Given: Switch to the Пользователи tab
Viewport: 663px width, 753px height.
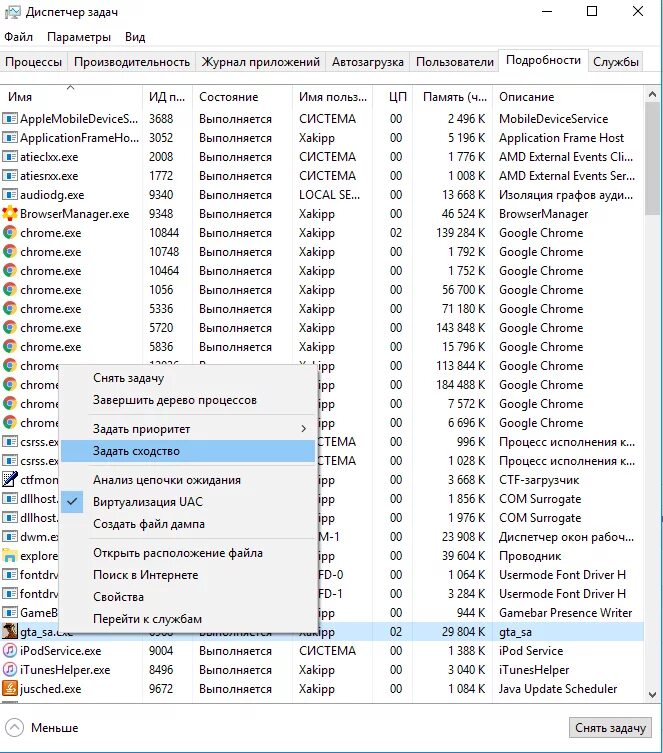Looking at the screenshot, I should (455, 62).
